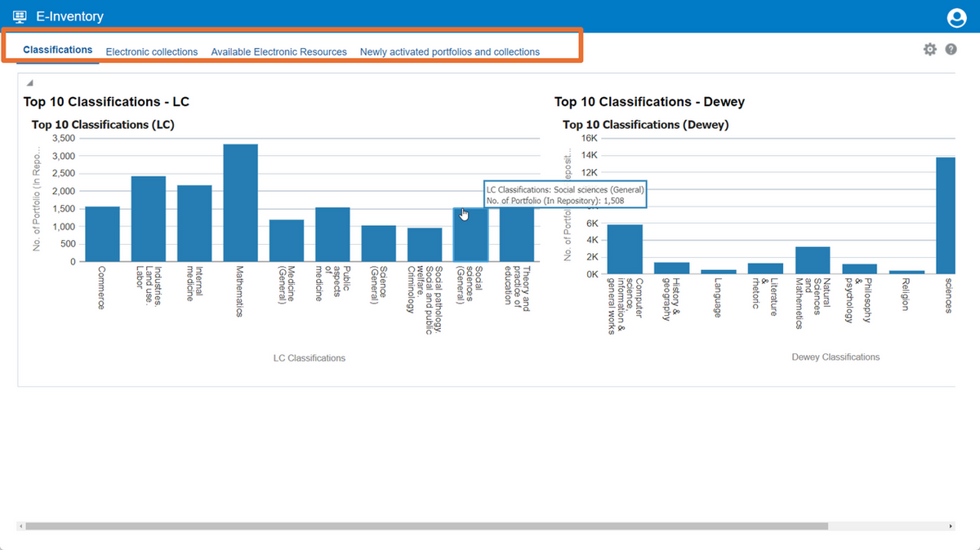The image size is (980, 550).
Task: Open the Electronic collections tab
Action: pyautogui.click(x=152, y=51)
